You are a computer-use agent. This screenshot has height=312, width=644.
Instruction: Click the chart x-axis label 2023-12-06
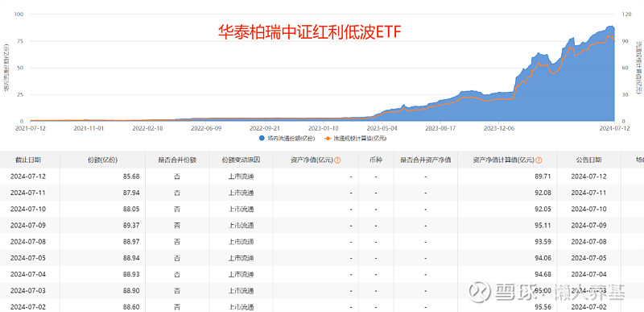click(x=499, y=128)
